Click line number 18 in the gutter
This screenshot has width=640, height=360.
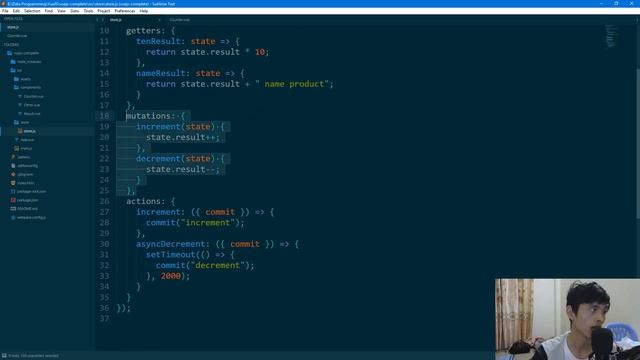[104, 116]
